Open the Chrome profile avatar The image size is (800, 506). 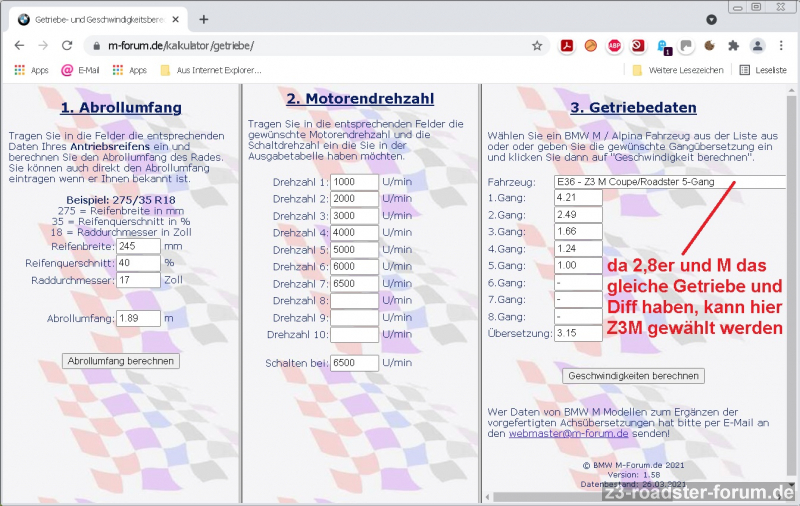[757, 45]
